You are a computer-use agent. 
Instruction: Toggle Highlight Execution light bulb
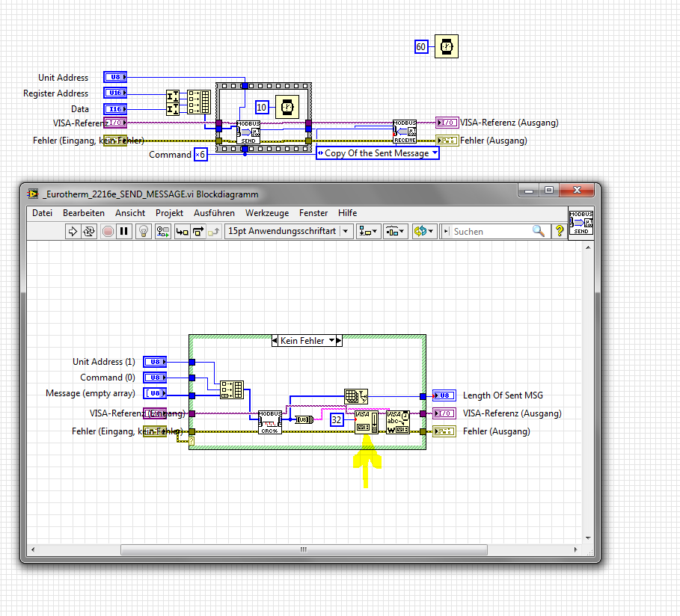tap(143, 232)
